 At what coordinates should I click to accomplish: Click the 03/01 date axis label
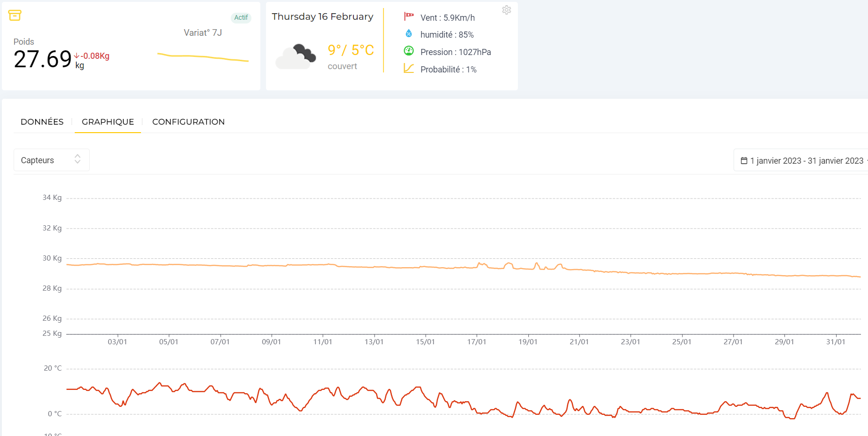click(117, 342)
